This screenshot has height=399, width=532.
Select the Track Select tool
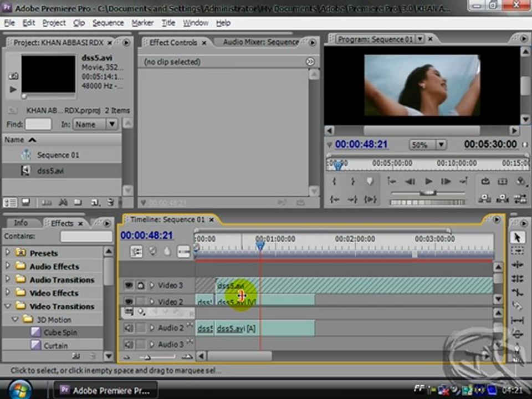(x=517, y=251)
